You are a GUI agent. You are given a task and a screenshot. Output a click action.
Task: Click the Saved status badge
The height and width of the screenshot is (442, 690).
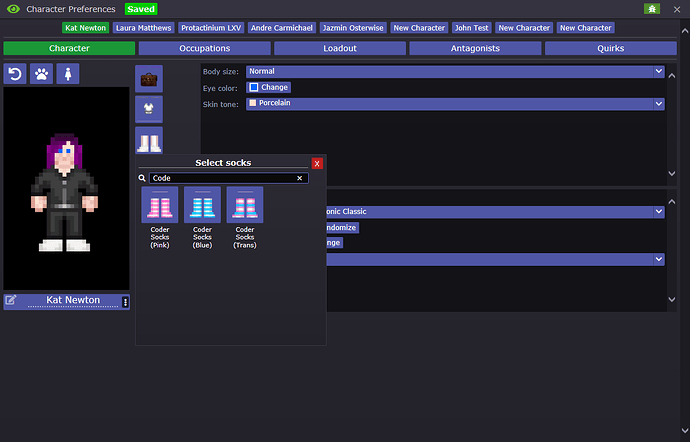[x=141, y=9]
